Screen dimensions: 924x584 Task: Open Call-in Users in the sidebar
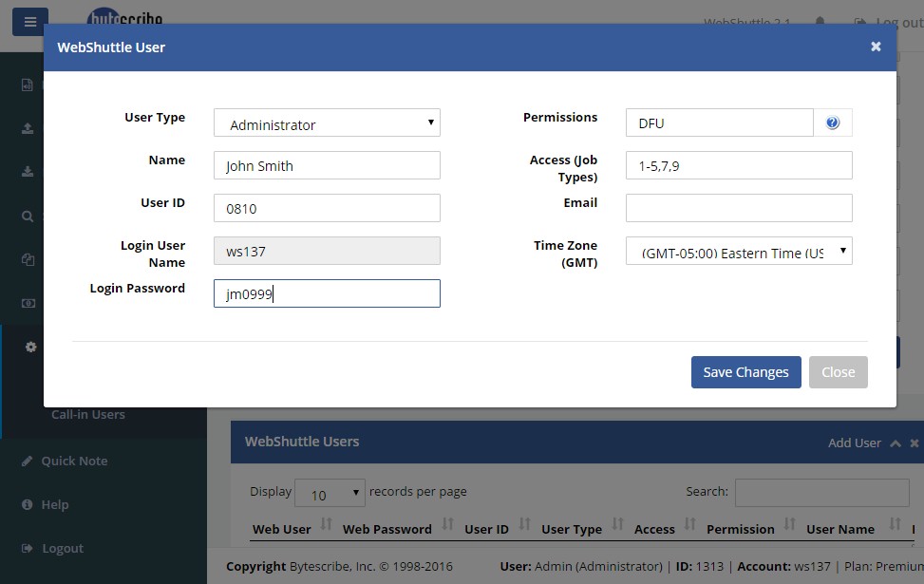[x=87, y=414]
